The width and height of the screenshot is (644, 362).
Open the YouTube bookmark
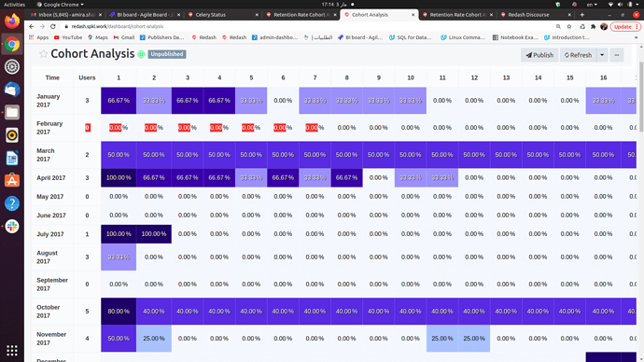pos(68,37)
